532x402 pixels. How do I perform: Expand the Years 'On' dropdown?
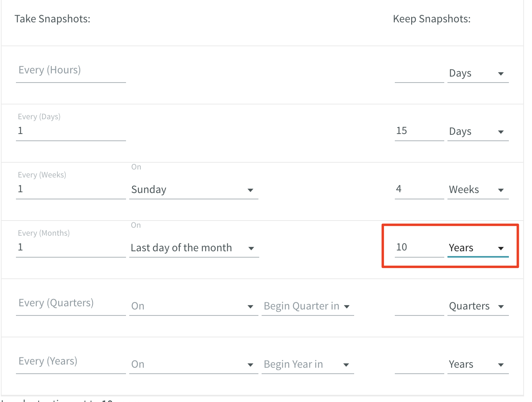193,364
